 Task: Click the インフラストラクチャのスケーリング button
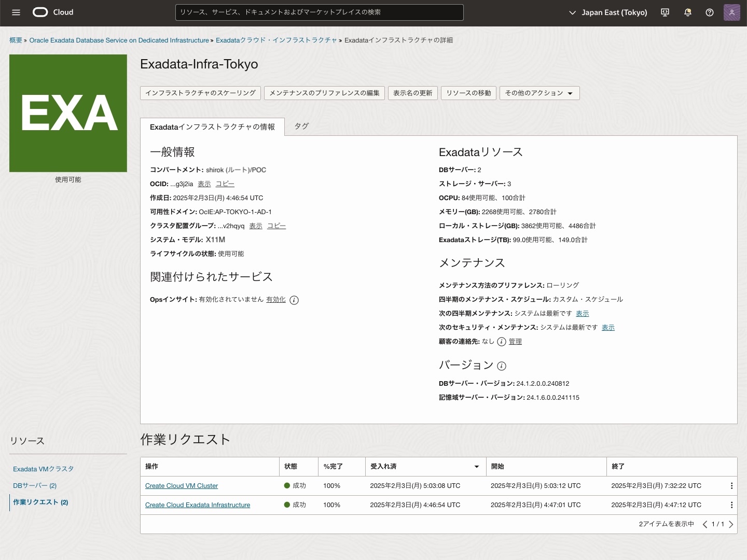click(x=200, y=93)
